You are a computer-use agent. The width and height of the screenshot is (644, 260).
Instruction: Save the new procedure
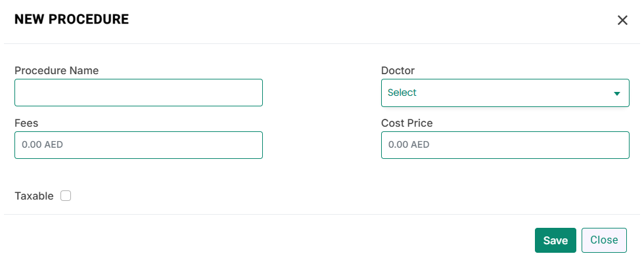555,240
